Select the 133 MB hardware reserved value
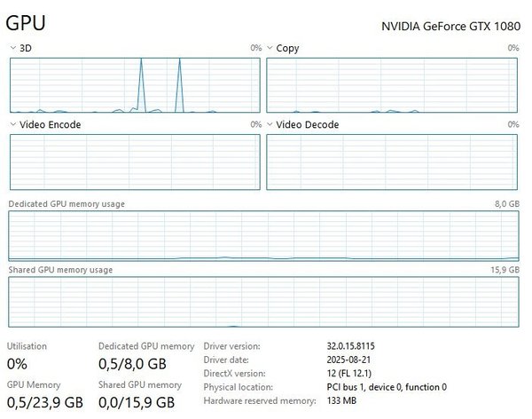This screenshot has width=532, height=419. pos(344,401)
